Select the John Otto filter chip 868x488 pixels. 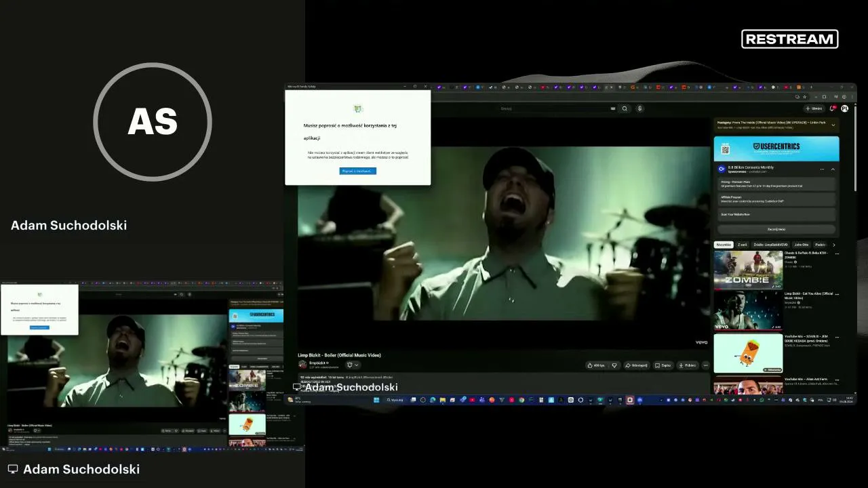(x=802, y=245)
